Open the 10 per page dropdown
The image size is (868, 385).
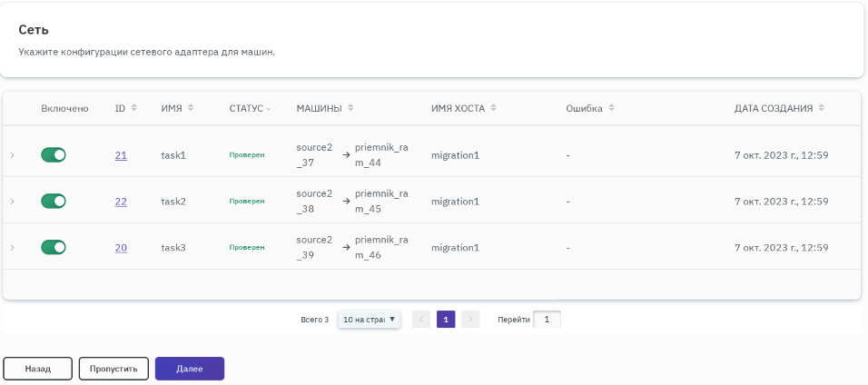[x=369, y=320]
